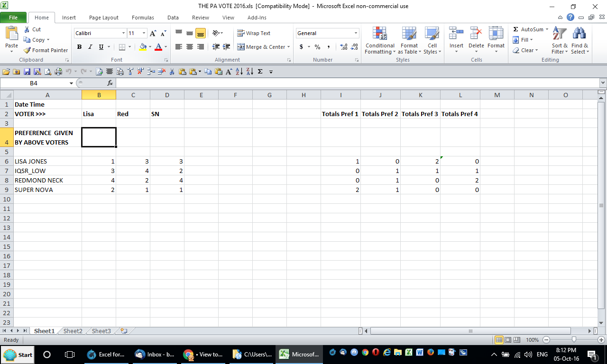This screenshot has width=607, height=364.
Task: Expand the General number format dropdown
Action: (x=356, y=33)
